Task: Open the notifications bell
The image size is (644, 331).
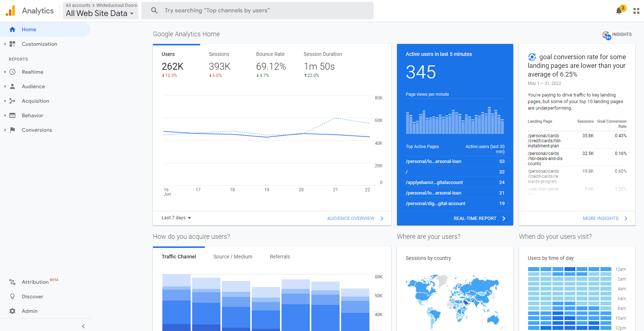Action: coord(619,11)
